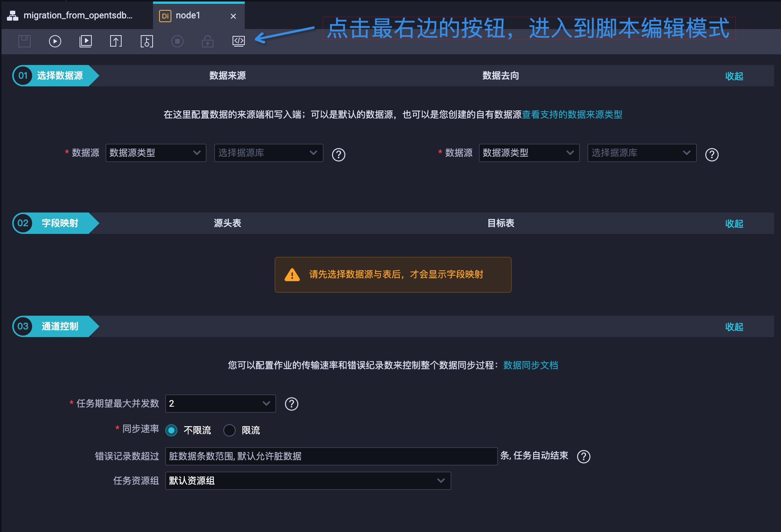Close the node1 tab
Image resolution: width=781 pixels, height=532 pixels.
(233, 16)
